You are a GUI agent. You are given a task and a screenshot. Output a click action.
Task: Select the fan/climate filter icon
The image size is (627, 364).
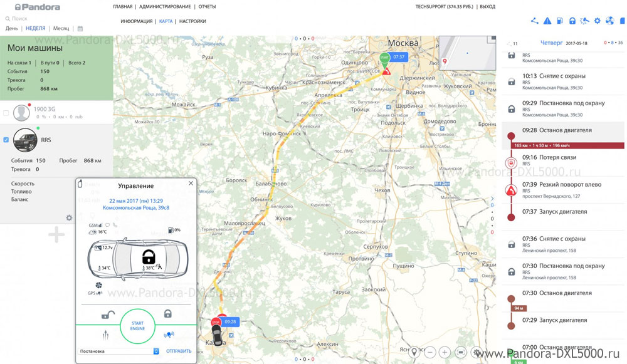(x=609, y=21)
